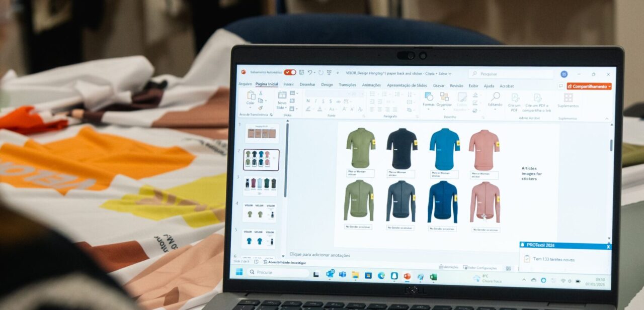The height and width of the screenshot is (310, 644).
Task: Switch to the Acrobat tab
Action: click(507, 86)
